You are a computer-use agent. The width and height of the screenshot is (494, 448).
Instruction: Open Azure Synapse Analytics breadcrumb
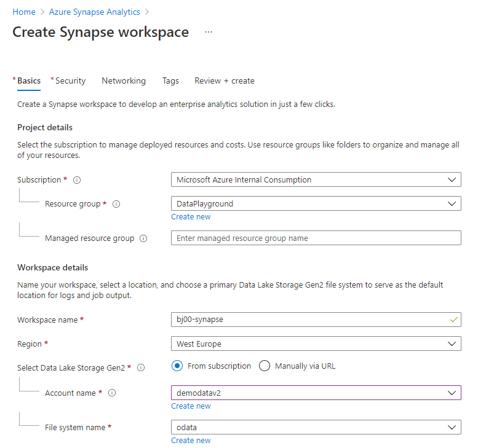(95, 12)
